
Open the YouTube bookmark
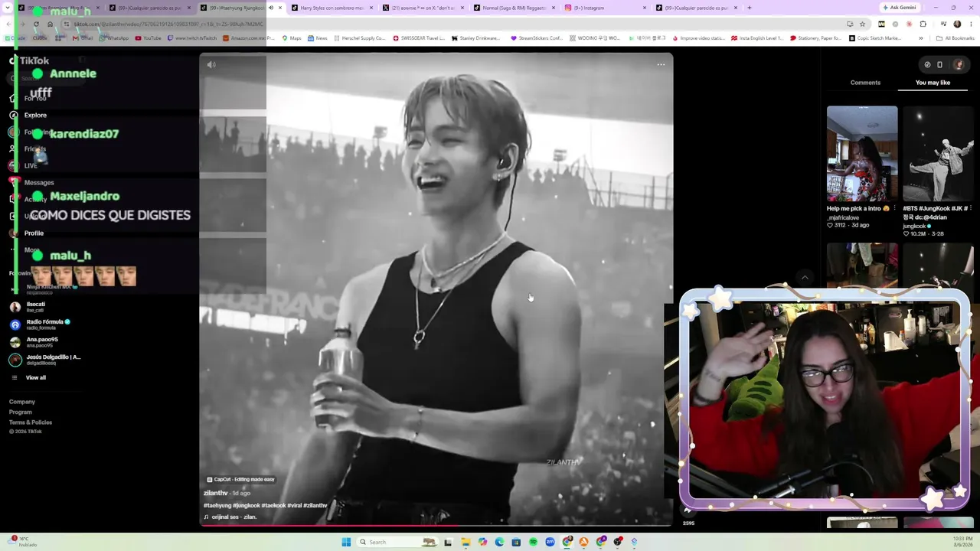click(148, 38)
